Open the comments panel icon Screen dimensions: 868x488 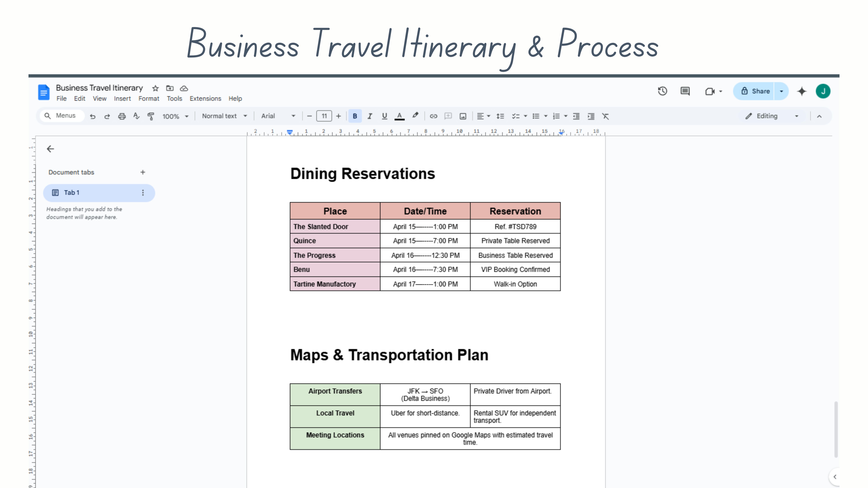coord(685,91)
